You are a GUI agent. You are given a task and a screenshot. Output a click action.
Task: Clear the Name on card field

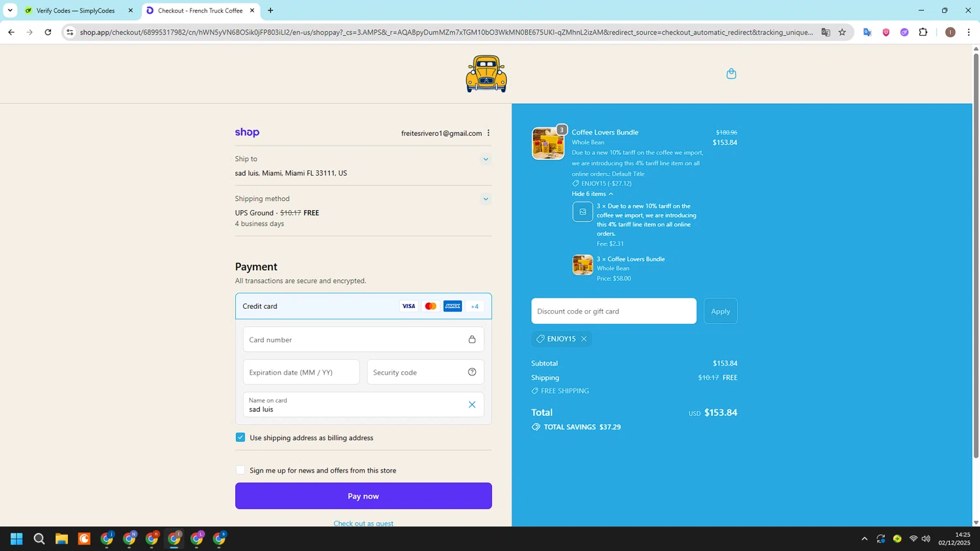(472, 405)
